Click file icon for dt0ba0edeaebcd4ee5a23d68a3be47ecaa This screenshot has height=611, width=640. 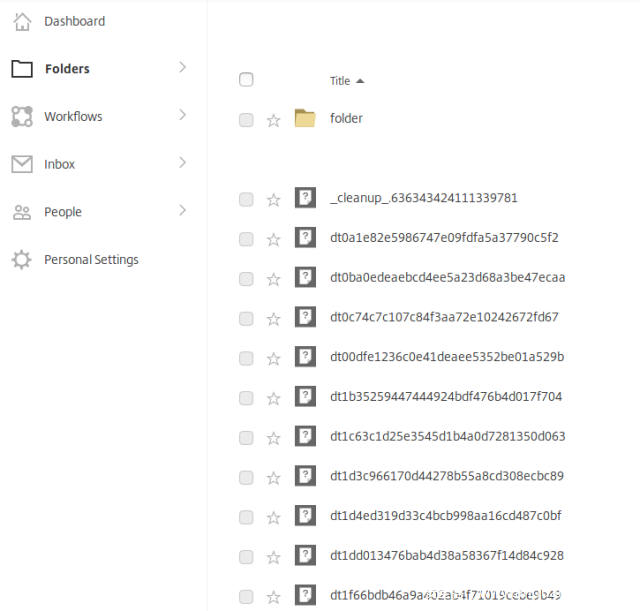(305, 277)
